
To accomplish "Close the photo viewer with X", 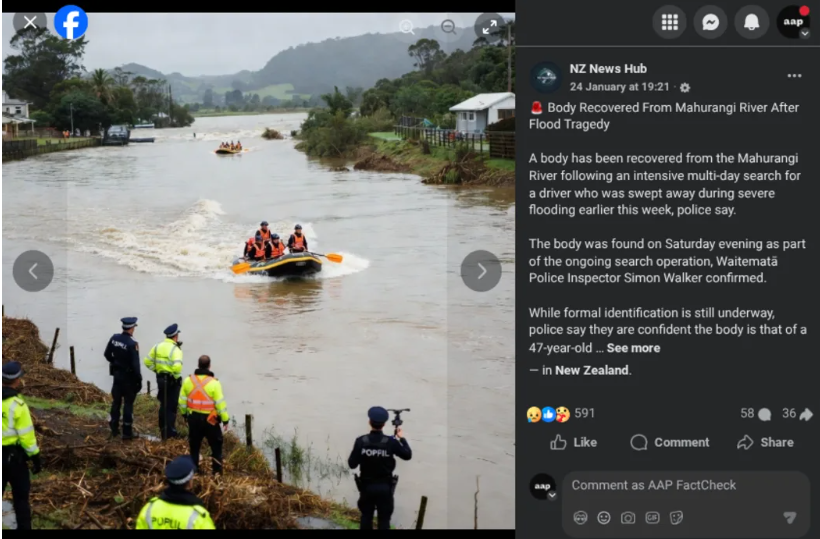I will pyautogui.click(x=30, y=22).
